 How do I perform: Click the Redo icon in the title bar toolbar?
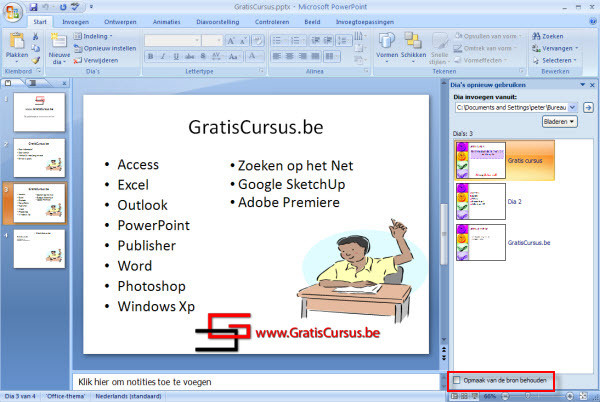coord(63,7)
